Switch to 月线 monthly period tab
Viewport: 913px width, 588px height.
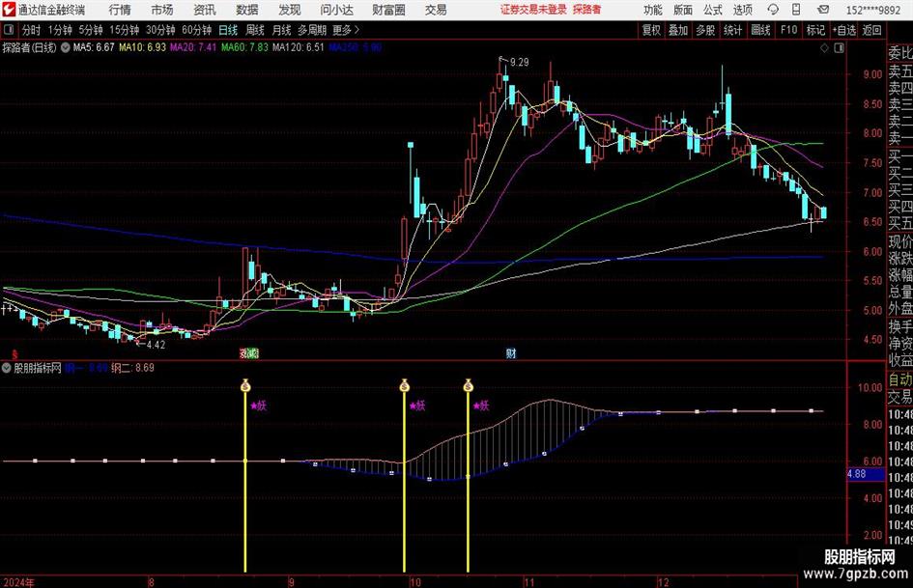[x=282, y=30]
